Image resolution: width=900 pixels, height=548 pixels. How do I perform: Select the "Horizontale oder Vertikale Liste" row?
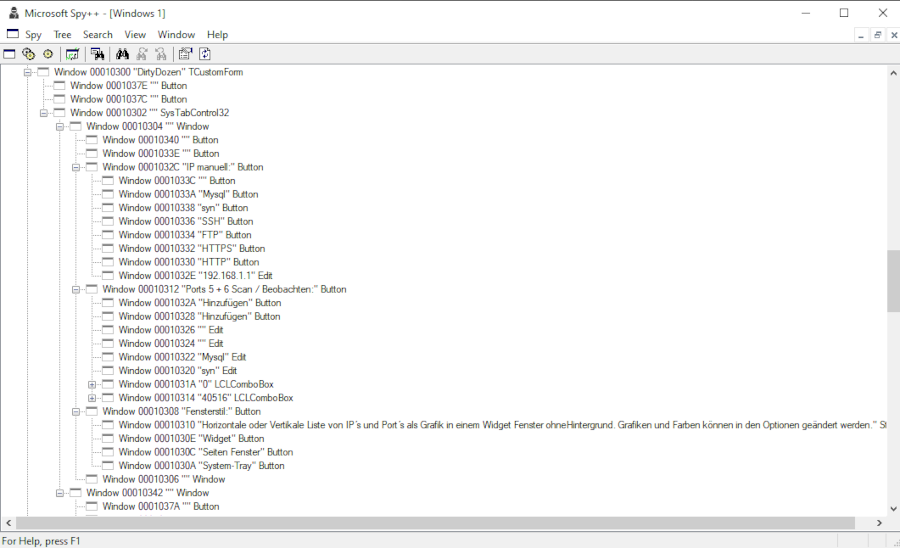pyautogui.click(x=502, y=425)
